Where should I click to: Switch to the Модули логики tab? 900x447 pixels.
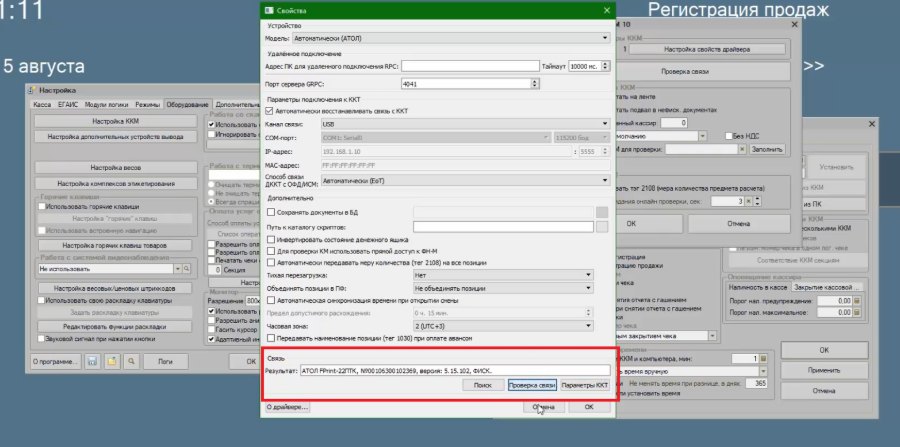click(x=107, y=105)
